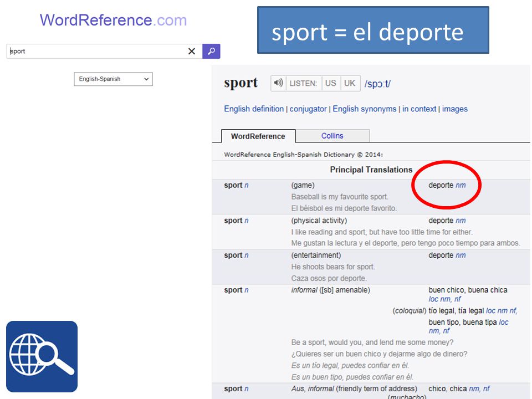The width and height of the screenshot is (532, 399).
Task: Click 'tío legal, tía legal' translation
Action: pyautogui.click(x=456, y=311)
